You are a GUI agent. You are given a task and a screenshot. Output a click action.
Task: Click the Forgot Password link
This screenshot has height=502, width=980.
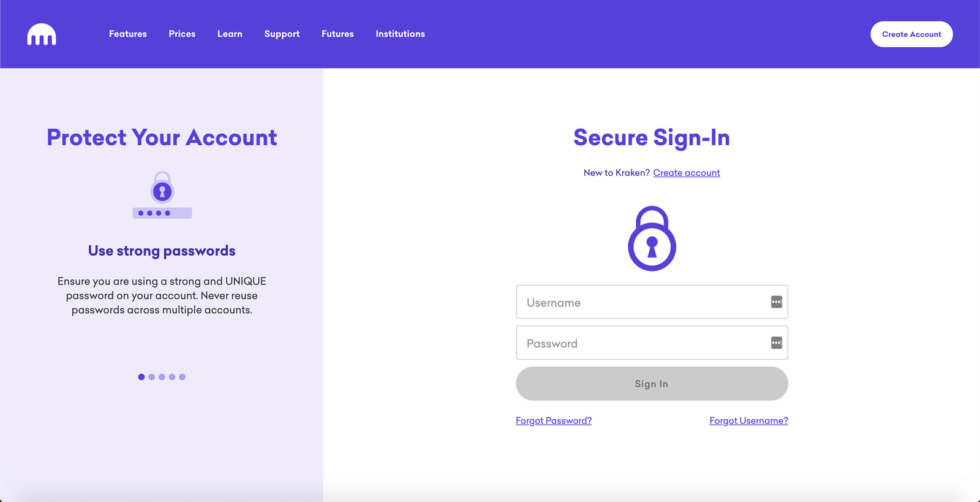click(x=553, y=420)
